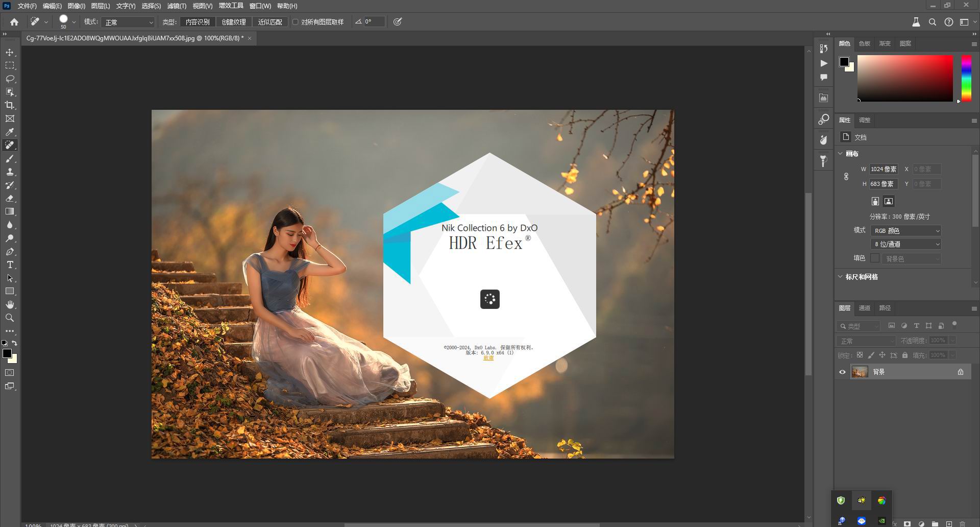Image resolution: width=980 pixels, height=527 pixels.
Task: Select the Crop tool
Action: click(10, 105)
